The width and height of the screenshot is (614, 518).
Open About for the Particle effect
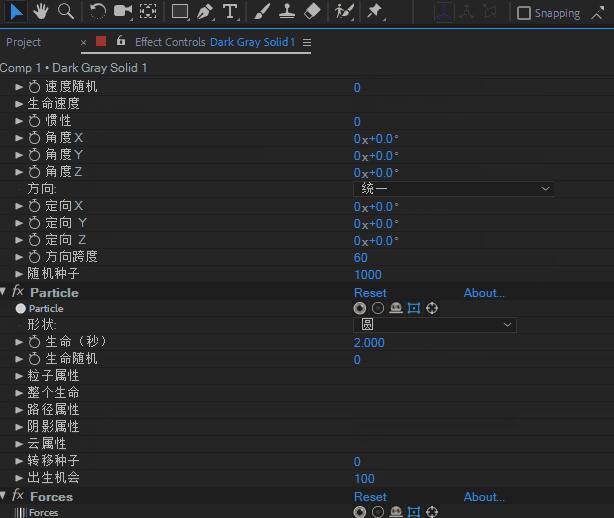pos(484,293)
